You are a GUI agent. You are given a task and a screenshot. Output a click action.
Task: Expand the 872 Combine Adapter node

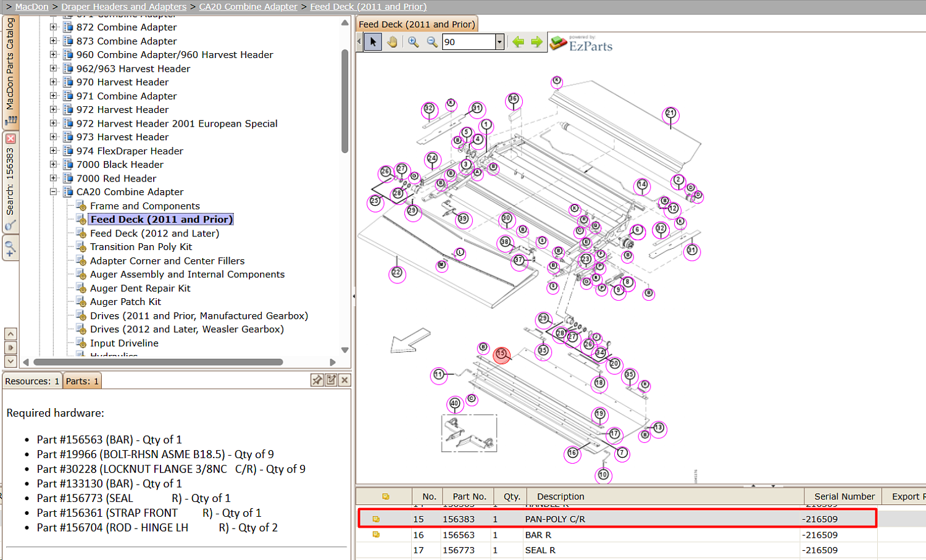54,27
